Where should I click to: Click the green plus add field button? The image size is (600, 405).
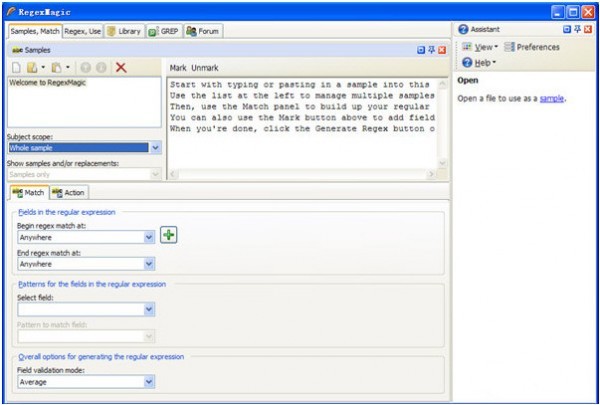pyautogui.click(x=169, y=235)
